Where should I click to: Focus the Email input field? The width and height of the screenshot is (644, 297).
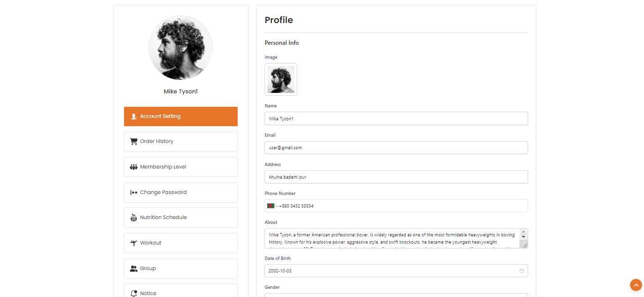click(x=396, y=148)
